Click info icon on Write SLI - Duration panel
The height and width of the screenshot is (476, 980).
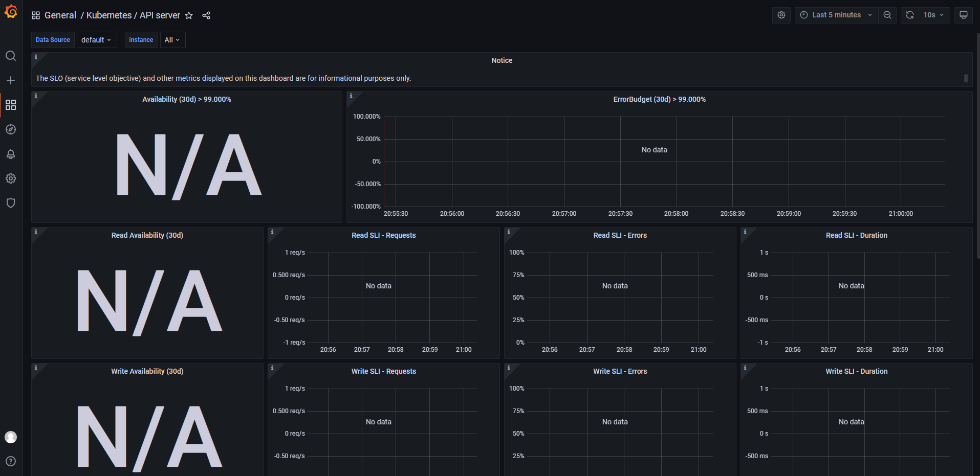coord(745,368)
